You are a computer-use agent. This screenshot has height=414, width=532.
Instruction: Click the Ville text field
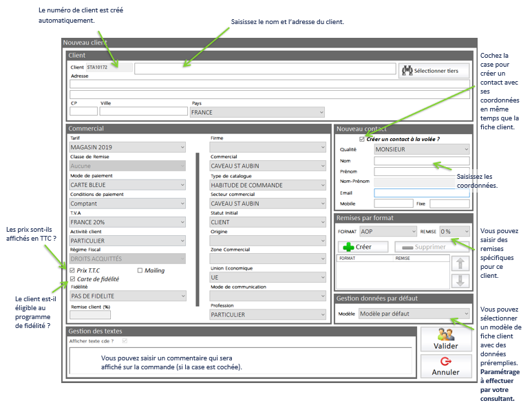click(143, 111)
